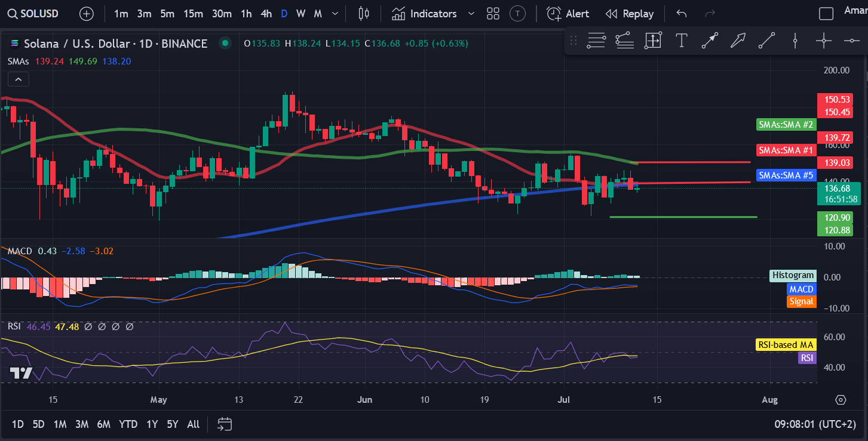Click the orange Signal scale label

[x=800, y=301]
